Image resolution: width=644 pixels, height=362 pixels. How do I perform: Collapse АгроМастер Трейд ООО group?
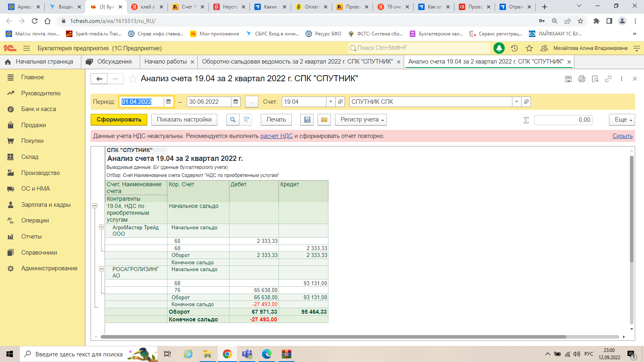[101, 227]
